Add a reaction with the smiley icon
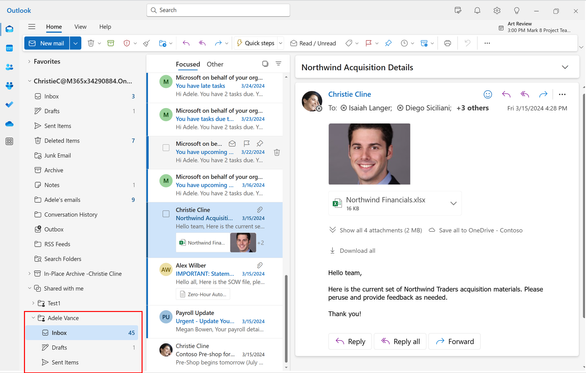 click(488, 95)
